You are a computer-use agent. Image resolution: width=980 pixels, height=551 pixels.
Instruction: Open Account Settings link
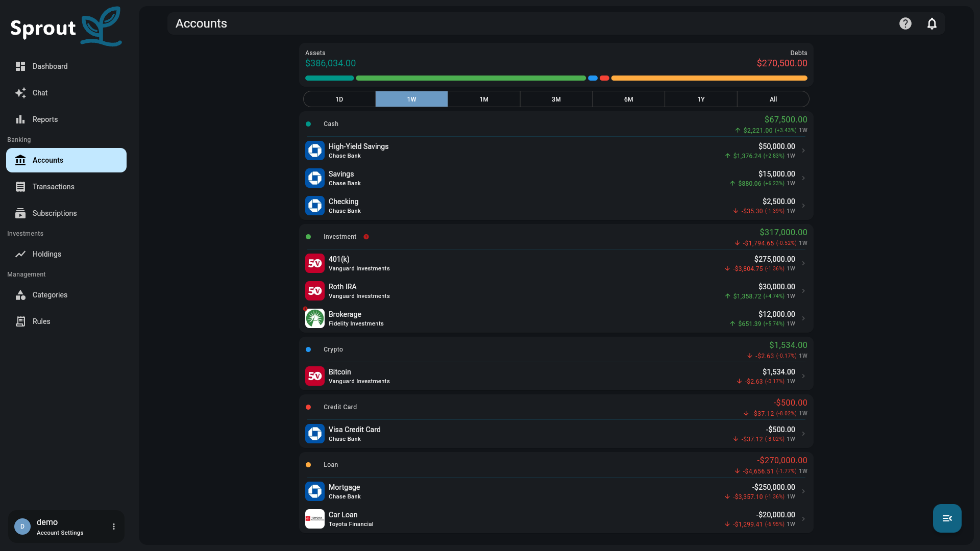coord(60,533)
